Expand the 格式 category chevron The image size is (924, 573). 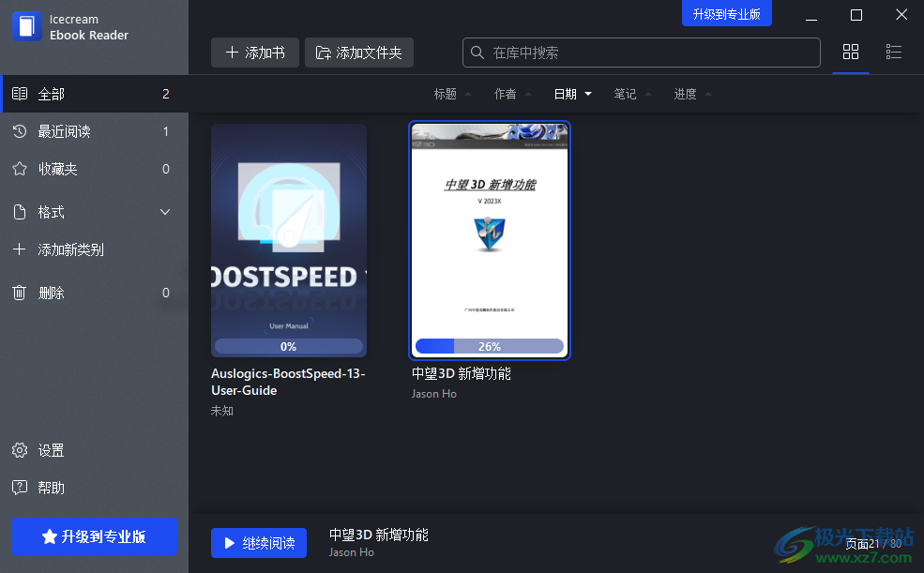[x=165, y=212]
